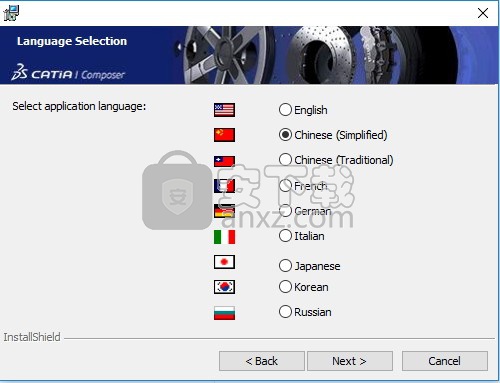Choose Chinese (Traditional) radio option
Image resolution: width=500 pixels, height=383 pixels.
pyautogui.click(x=285, y=160)
